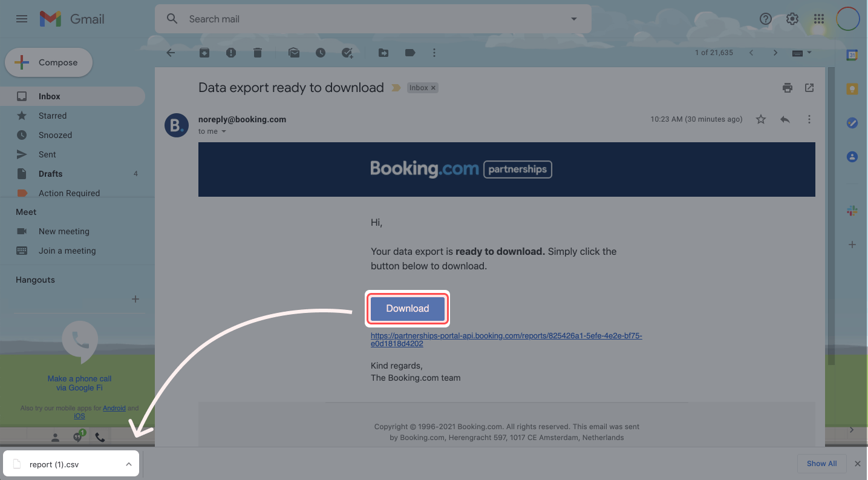Image resolution: width=868 pixels, height=480 pixels.
Task: Click the Hangouts contacts person icon
Action: [55, 437]
